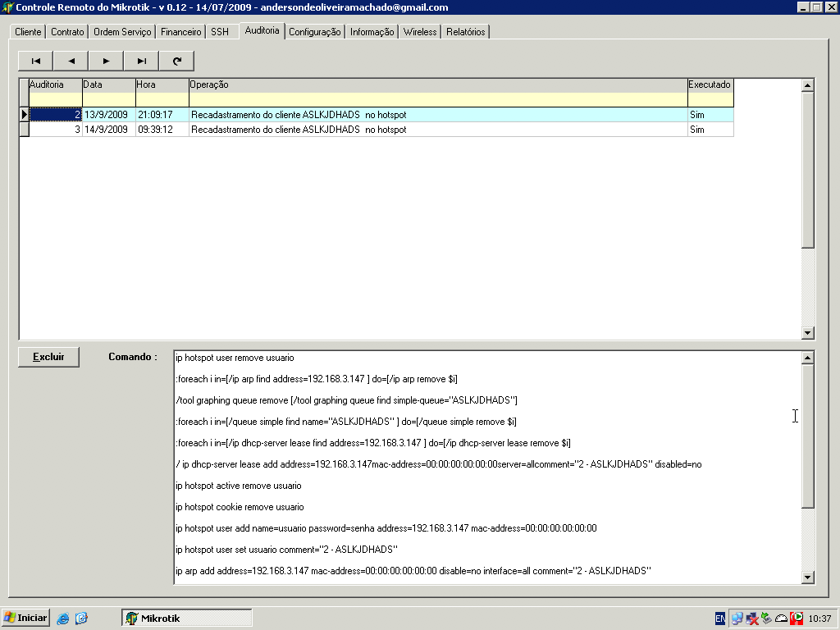
Task: Open Outlook Express quick launch icon
Action: pyautogui.click(x=81, y=619)
